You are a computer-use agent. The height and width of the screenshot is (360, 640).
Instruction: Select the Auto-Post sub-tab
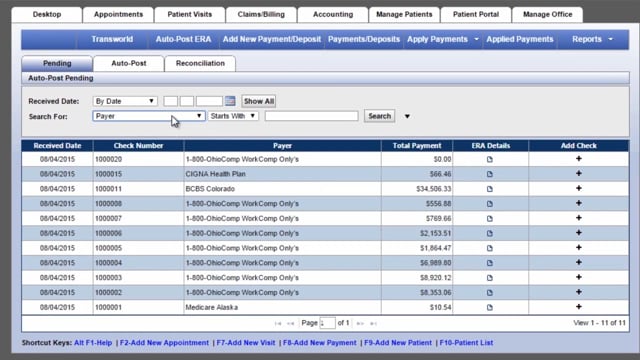(129, 63)
